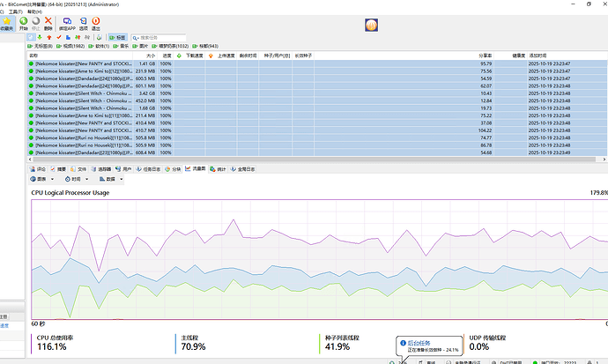Click the 搜索任务 search field

click(159, 38)
